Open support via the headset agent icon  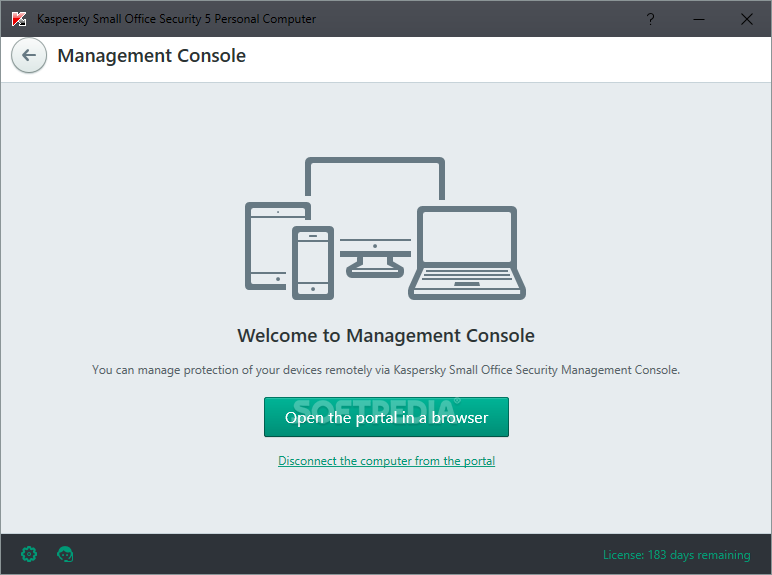tap(65, 554)
